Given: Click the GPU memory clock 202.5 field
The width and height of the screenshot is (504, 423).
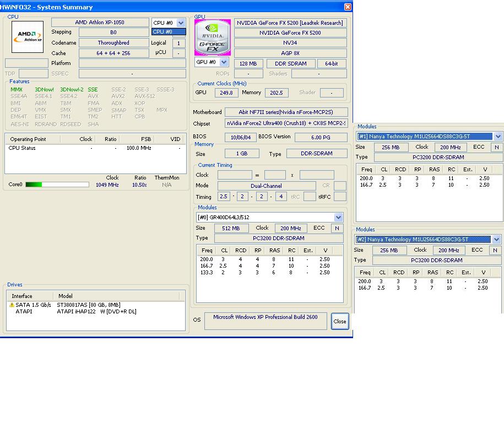Looking at the screenshot, I should coord(277,93).
